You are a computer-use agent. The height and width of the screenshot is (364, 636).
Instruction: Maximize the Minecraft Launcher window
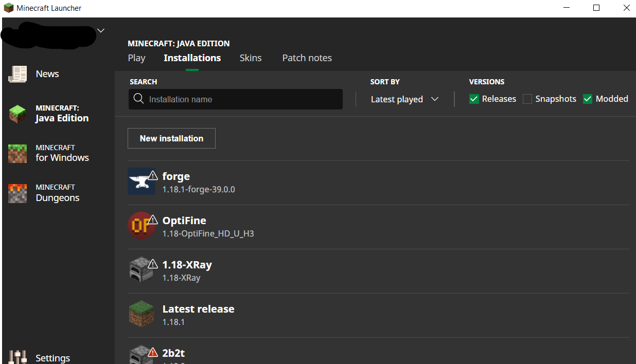coord(596,8)
